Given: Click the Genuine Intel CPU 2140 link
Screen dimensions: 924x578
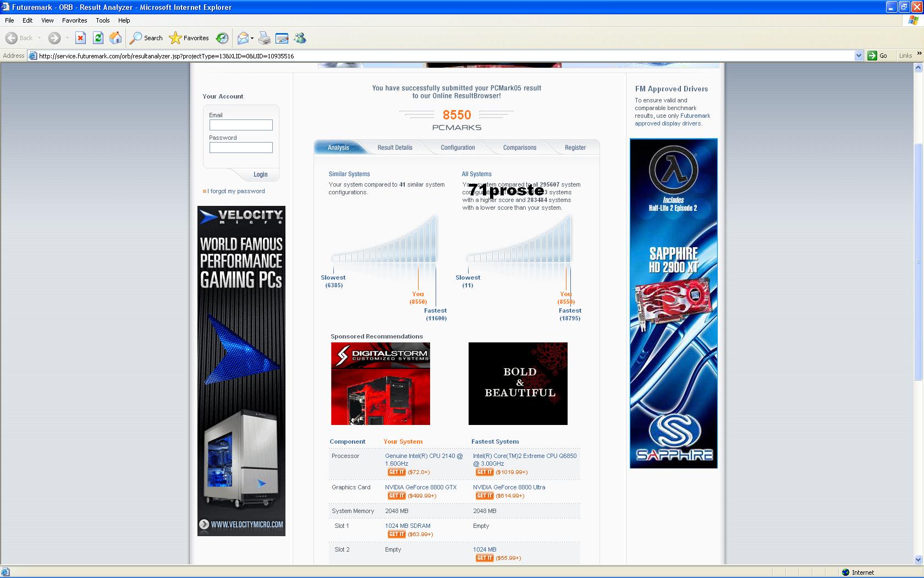Looking at the screenshot, I should (424, 460).
